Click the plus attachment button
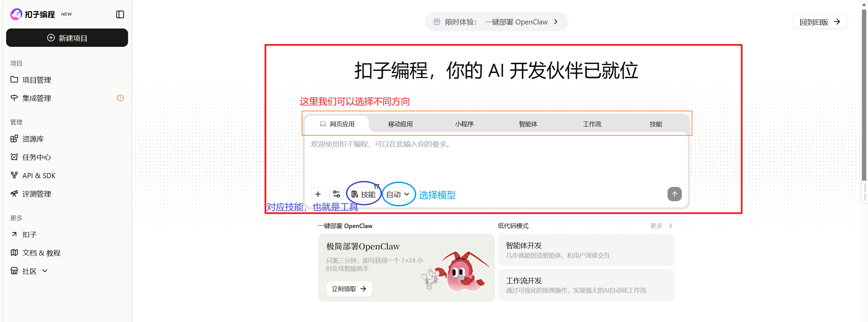Screen dimensions: 868x322 tap(318, 194)
